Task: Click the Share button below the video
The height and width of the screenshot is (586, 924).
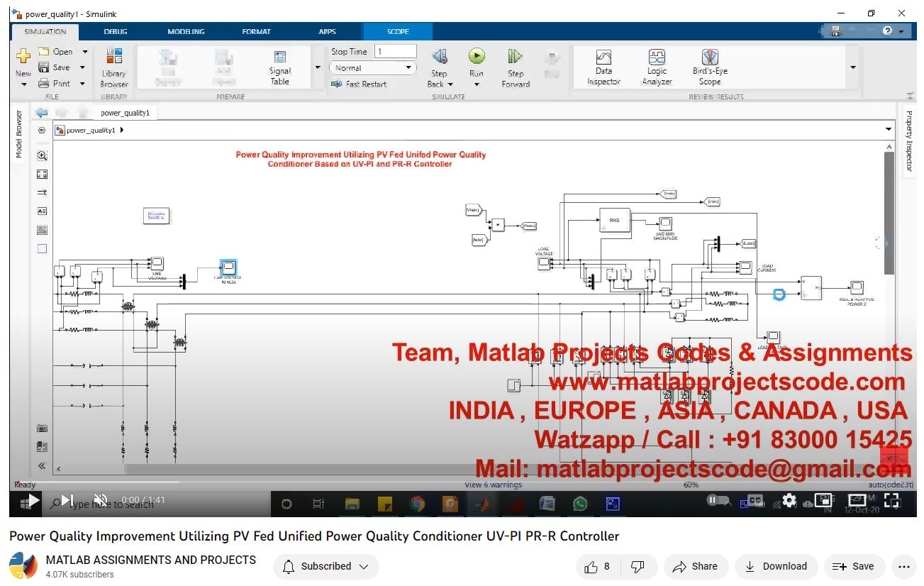Action: [x=695, y=566]
